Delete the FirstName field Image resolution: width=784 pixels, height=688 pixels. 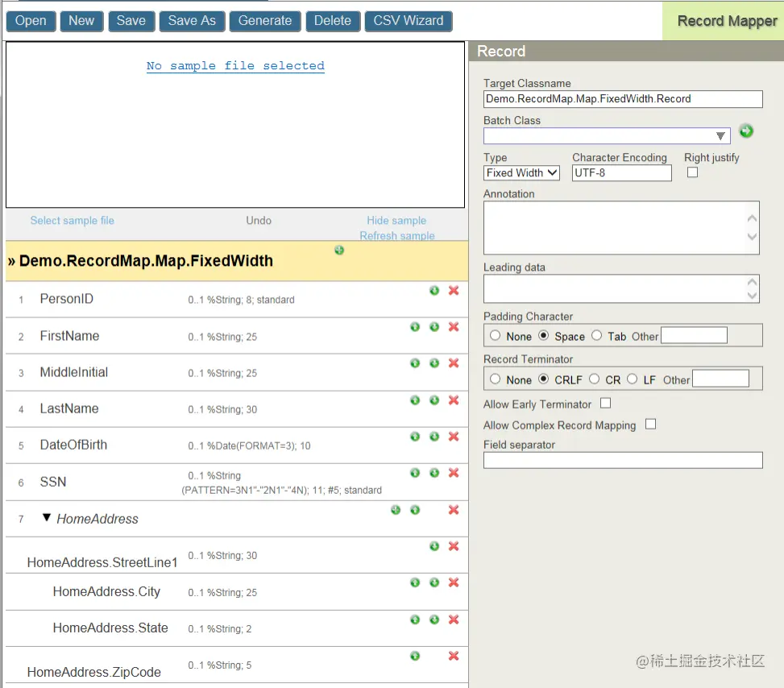tap(454, 327)
